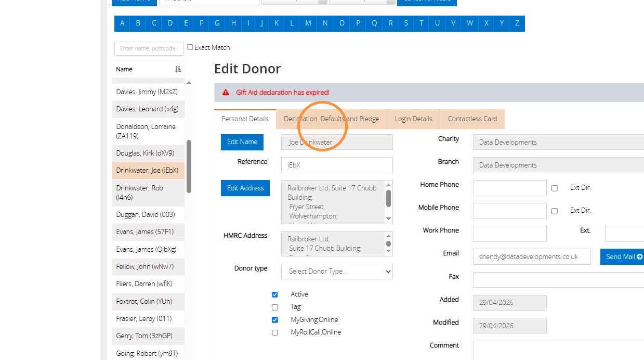Click the Email input field
The image size is (644, 360).
coord(532,256)
